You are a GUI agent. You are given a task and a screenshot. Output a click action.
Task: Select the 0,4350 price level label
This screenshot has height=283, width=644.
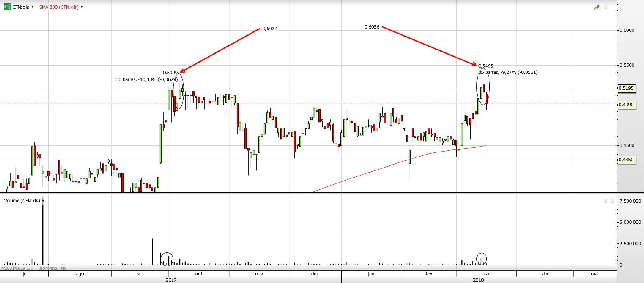tap(626, 159)
